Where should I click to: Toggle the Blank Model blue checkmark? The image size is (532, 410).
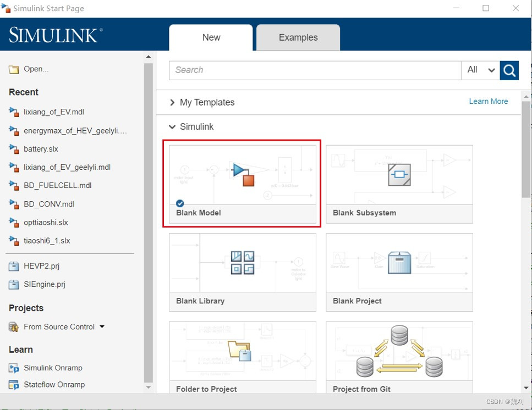pos(180,203)
